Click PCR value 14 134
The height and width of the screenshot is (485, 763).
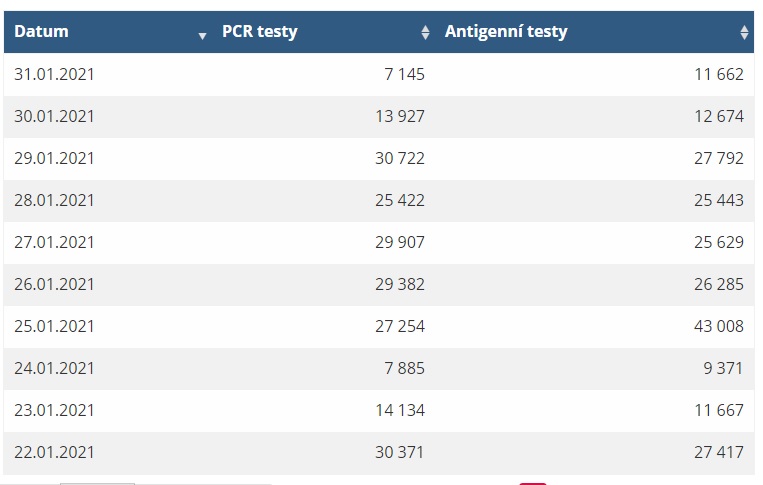(400, 410)
